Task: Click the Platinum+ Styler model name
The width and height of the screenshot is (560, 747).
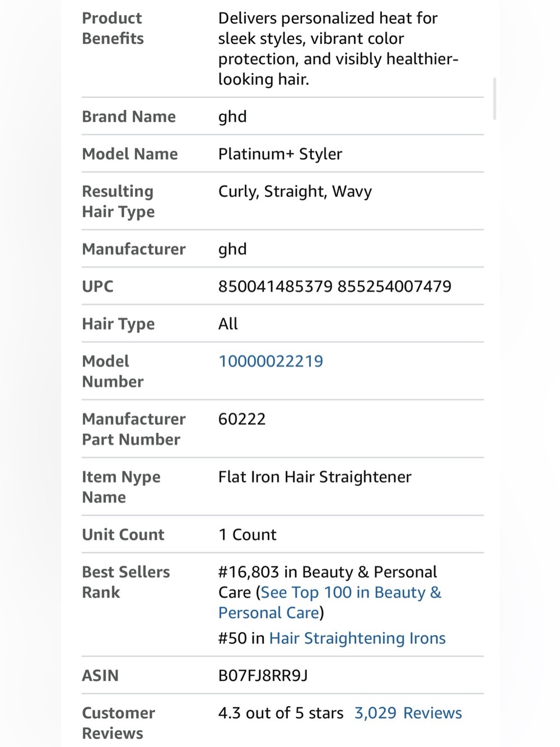Action: click(280, 154)
